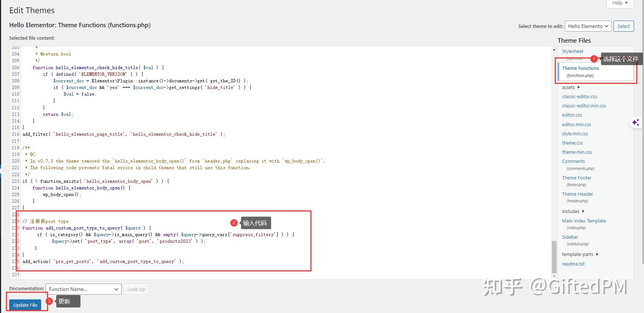Open Theme Footer file
This screenshot has width=644, height=313.
coord(576,178)
